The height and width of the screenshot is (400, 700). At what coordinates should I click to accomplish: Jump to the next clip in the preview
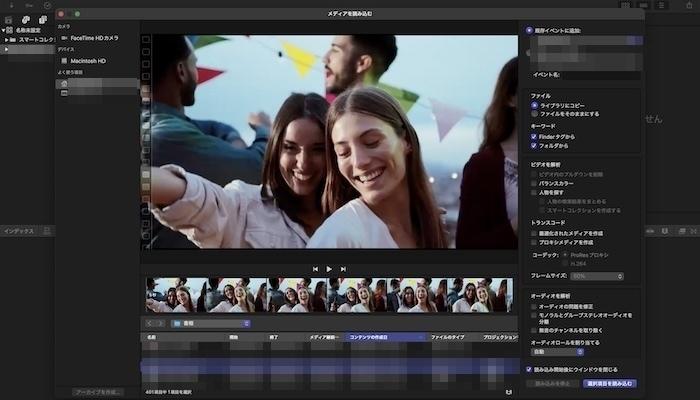[x=343, y=269]
